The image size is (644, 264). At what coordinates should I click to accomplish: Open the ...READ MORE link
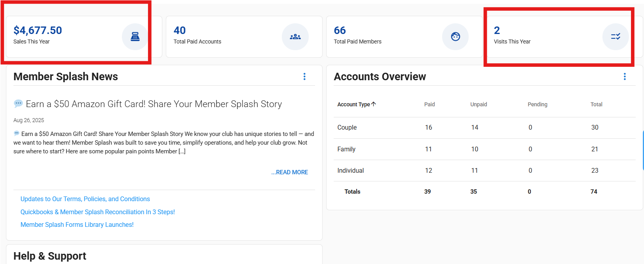pyautogui.click(x=289, y=172)
